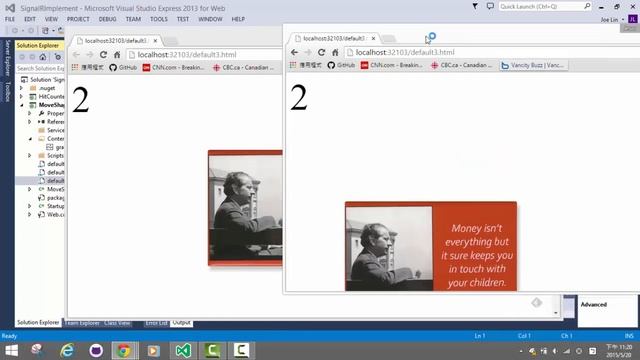Screen dimensions: 640x360
Task: Collapse the MoveShape project node
Action: [x=21, y=105]
